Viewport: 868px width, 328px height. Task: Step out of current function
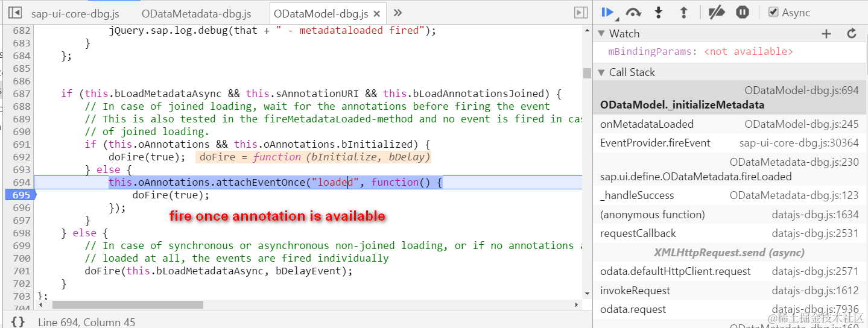click(x=684, y=12)
